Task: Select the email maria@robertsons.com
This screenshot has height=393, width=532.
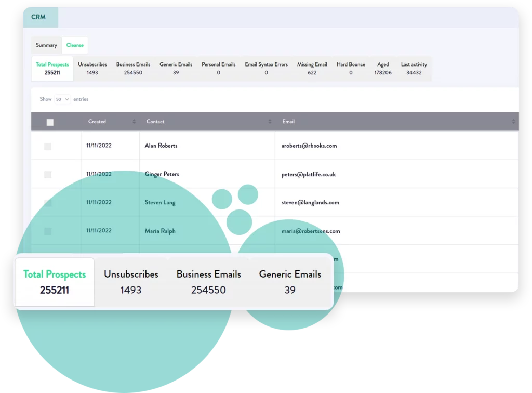Action: [311, 231]
